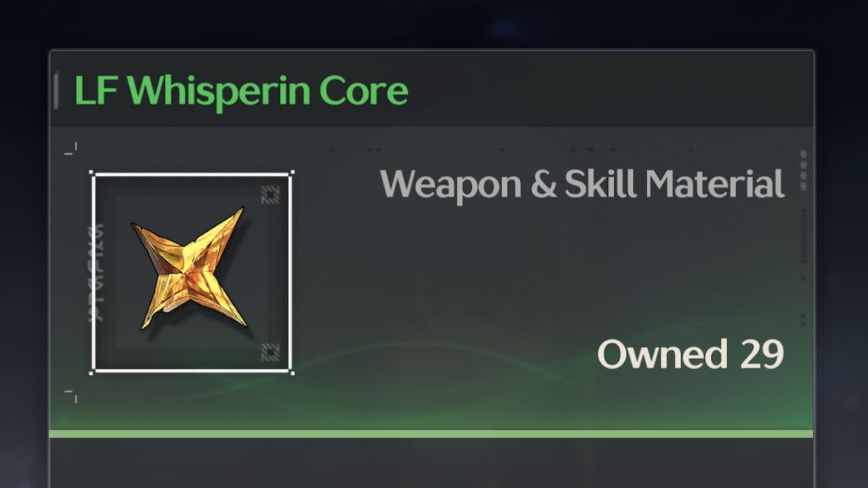This screenshot has height=488, width=868.
Task: Click the Owned 29 count
Action: click(x=690, y=354)
